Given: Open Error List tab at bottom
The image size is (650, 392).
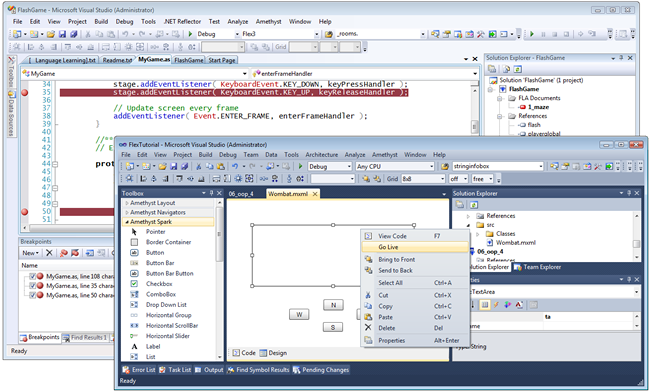Looking at the screenshot, I should (139, 370).
